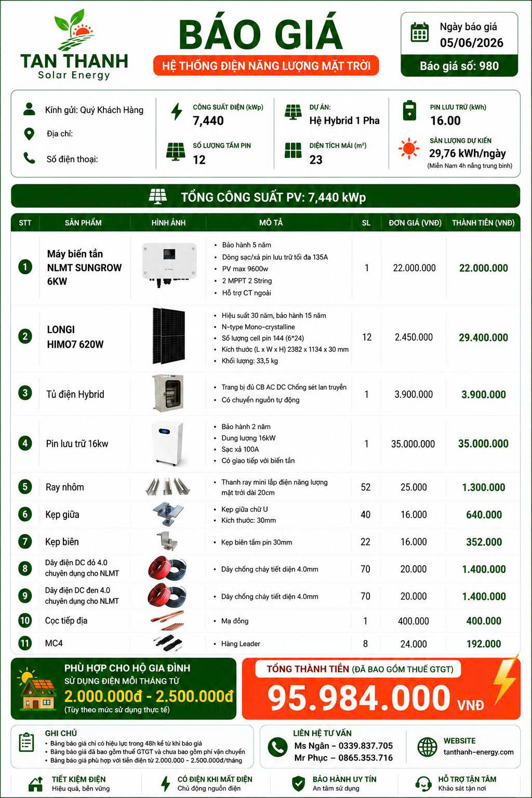The height and width of the screenshot is (798, 532).
Task: Click the unit price 24.000 for MC4
Action: click(414, 644)
